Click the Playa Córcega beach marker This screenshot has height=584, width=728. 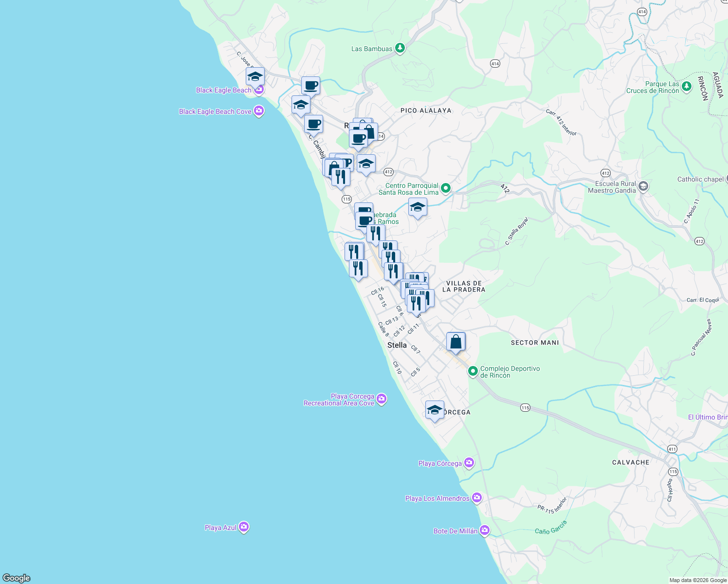(x=468, y=463)
